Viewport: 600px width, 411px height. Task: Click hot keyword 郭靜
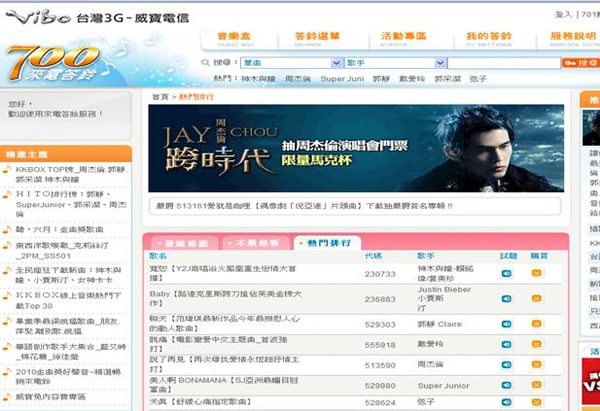pyautogui.click(x=381, y=79)
